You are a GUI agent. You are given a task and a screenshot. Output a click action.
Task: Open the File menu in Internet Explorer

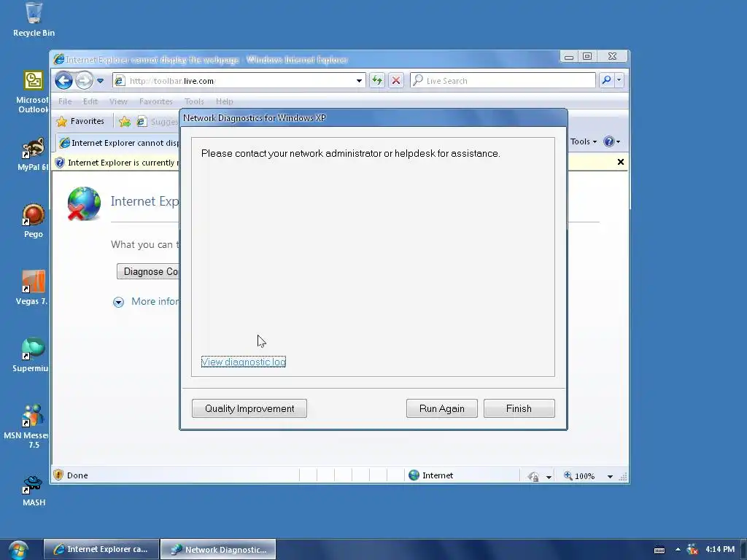pos(65,101)
